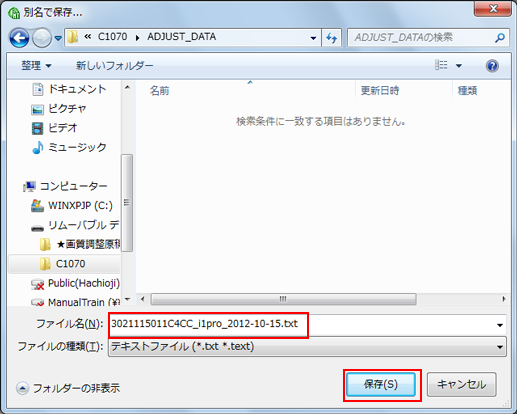
Task: Expand the address bar path dropdown
Action: coord(313,38)
